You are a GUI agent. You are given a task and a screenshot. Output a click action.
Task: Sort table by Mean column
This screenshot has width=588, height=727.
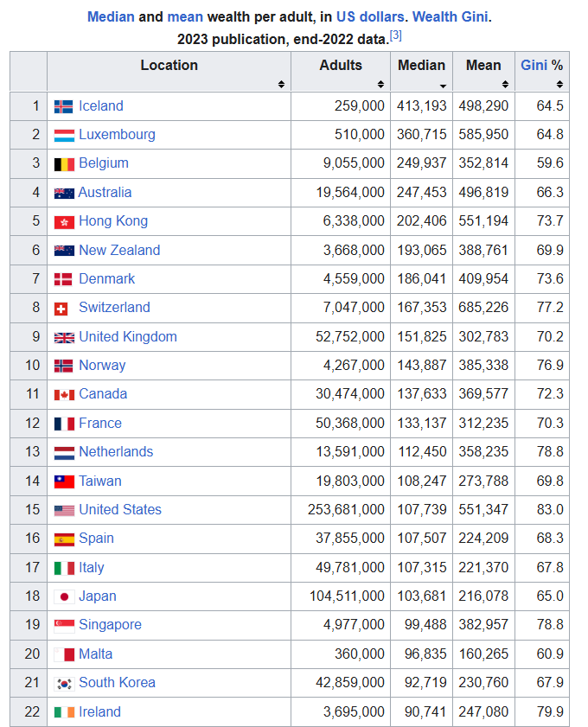[506, 84]
